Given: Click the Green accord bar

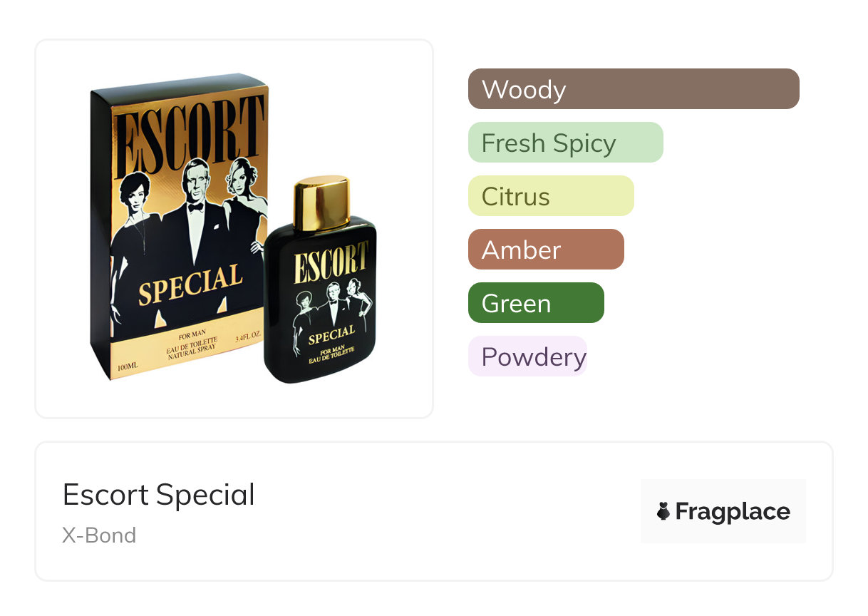Looking at the screenshot, I should pyautogui.click(x=535, y=303).
